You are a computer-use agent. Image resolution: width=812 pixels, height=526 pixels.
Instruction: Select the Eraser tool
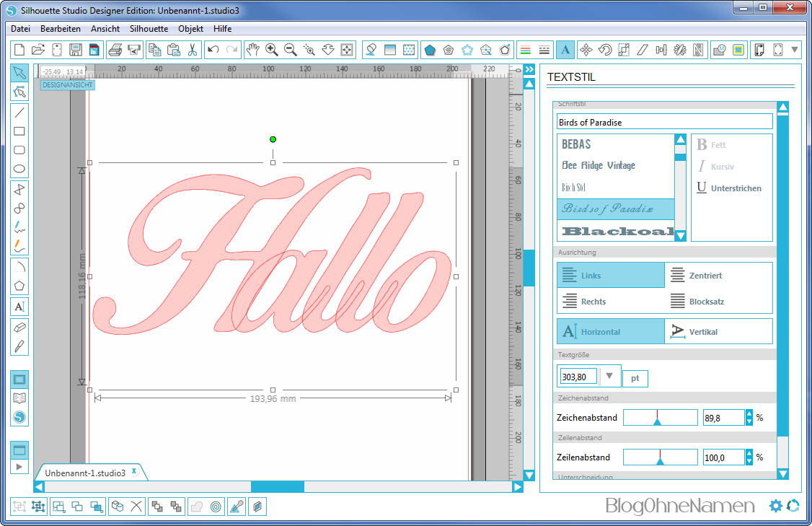tap(19, 327)
